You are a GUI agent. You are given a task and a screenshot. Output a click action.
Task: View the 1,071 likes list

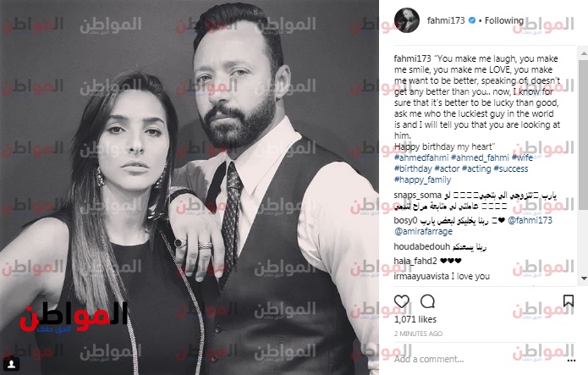(415, 319)
